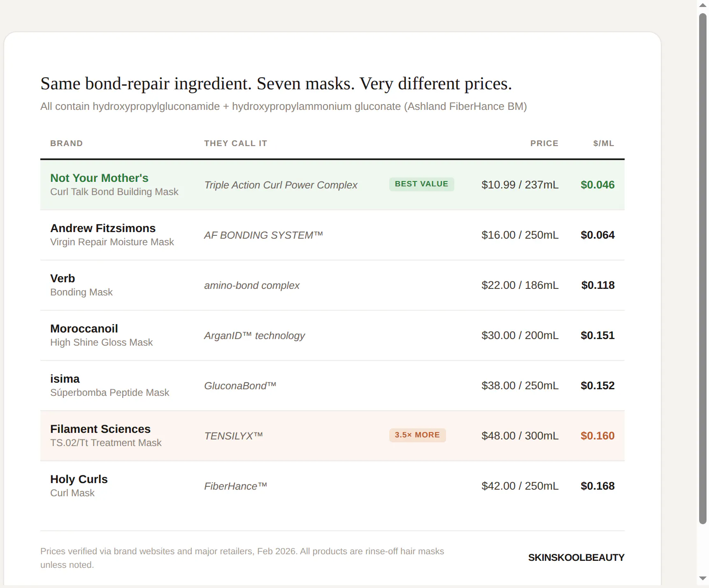The image size is (709, 588).
Task: Click the vertical scrollbar thumb
Action: click(703, 269)
